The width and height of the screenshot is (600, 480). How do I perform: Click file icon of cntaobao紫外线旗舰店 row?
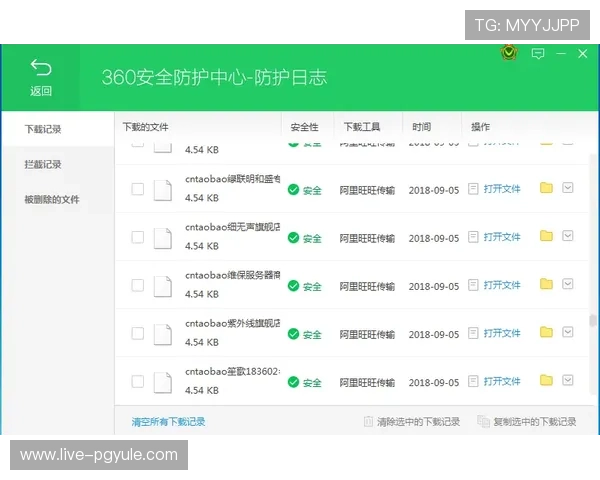163,335
